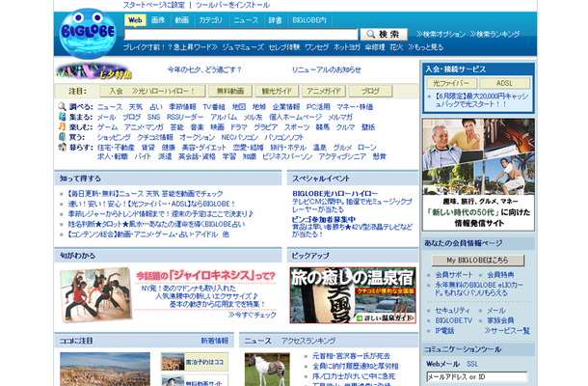Open the 検索ランキング link
This screenshot has width=588, height=386.
[495, 34]
